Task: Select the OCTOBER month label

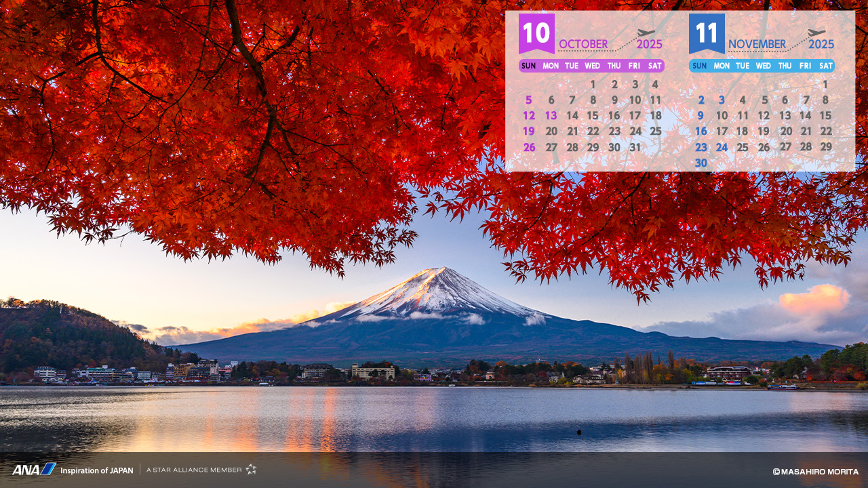Action: pos(583,45)
